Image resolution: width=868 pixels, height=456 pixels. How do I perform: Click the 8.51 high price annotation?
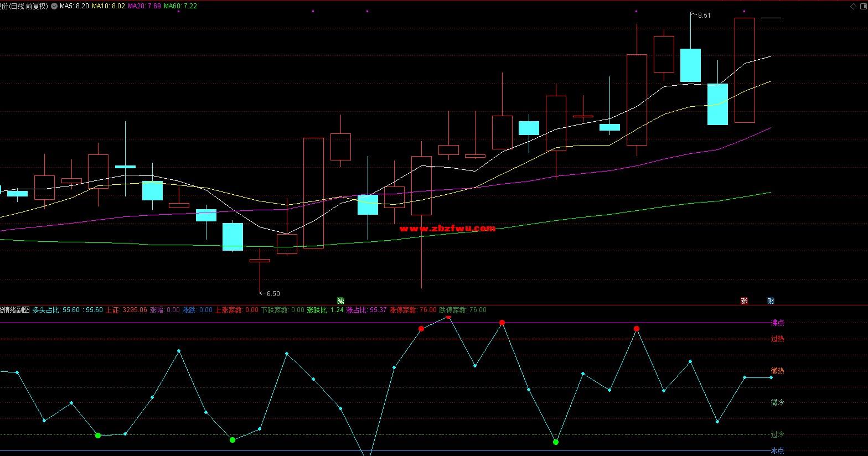704,15
